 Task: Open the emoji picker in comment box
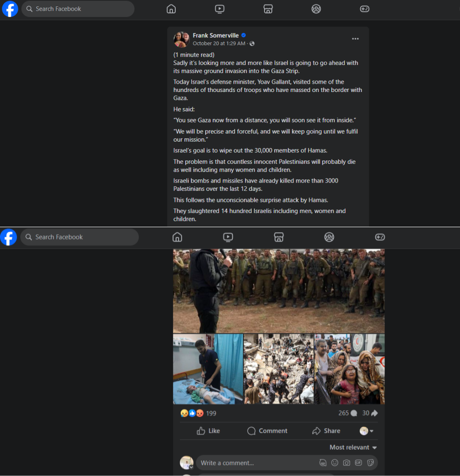click(x=334, y=463)
